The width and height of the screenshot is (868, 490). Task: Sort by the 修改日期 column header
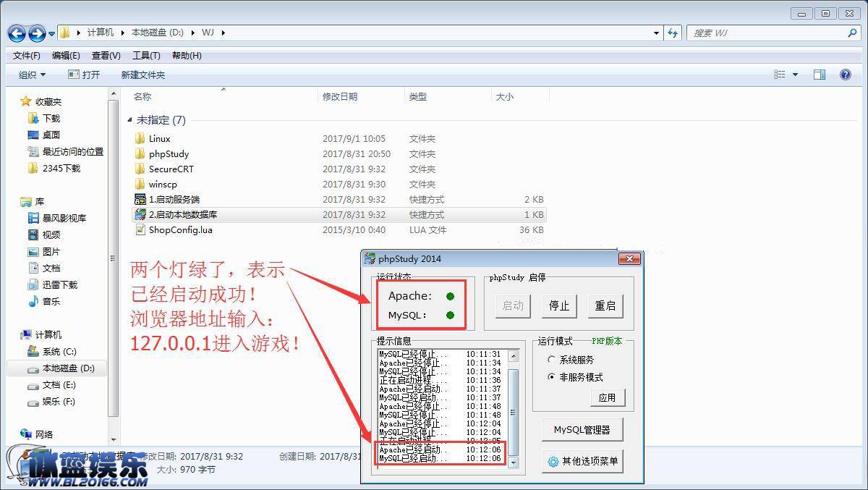point(340,96)
